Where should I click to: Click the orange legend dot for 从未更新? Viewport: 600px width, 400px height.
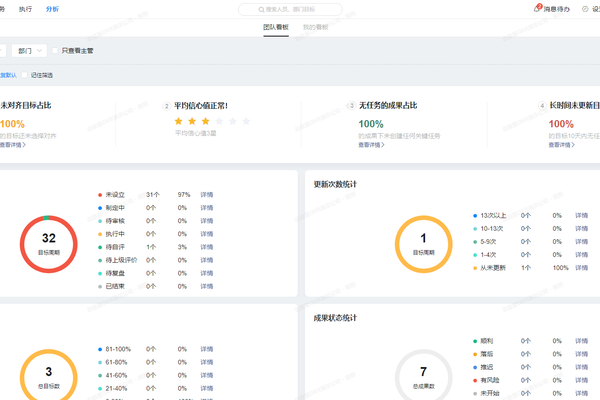click(475, 268)
